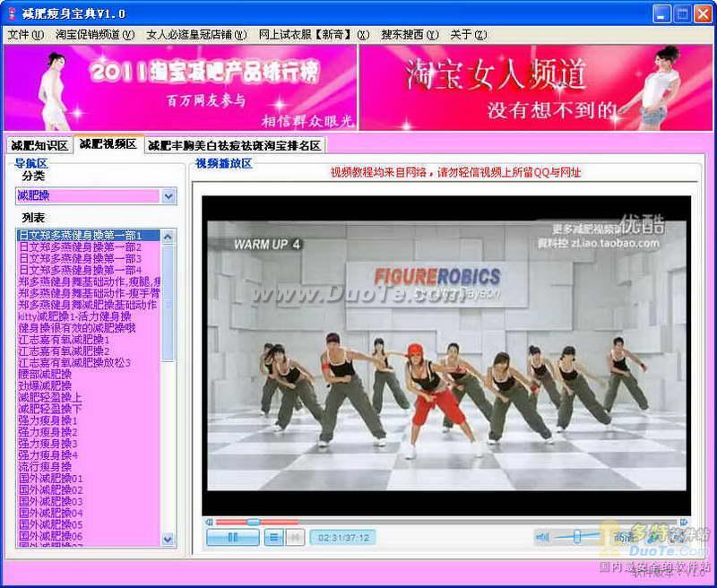Select kitty减肥操1-活力健身操 list item

tap(88, 316)
